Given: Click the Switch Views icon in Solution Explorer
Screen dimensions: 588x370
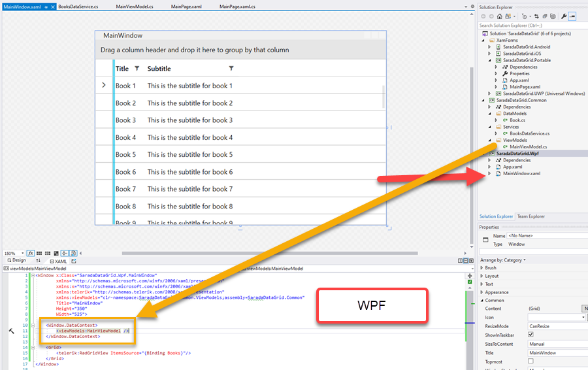Looking at the screenshot, I should [508, 16].
